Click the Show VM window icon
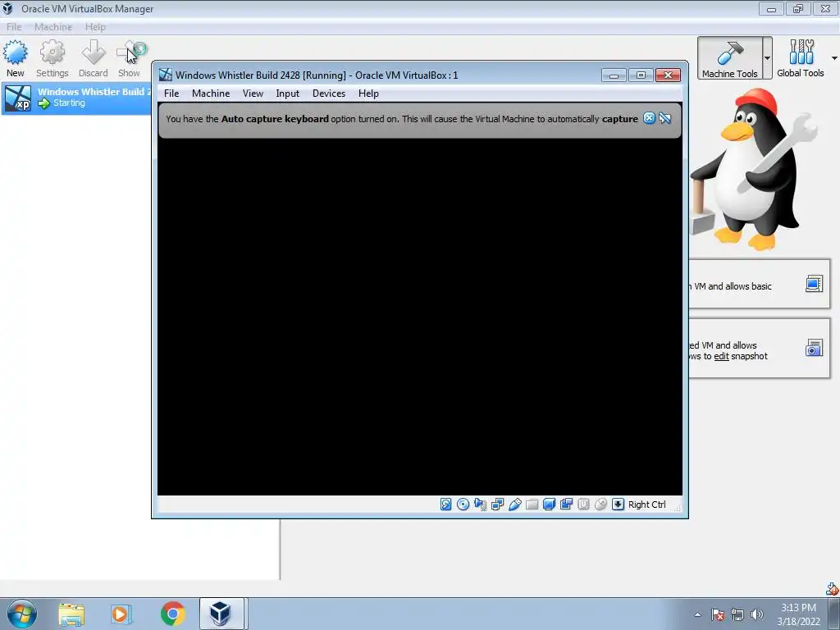Viewport: 840px width, 630px height. tap(130, 53)
